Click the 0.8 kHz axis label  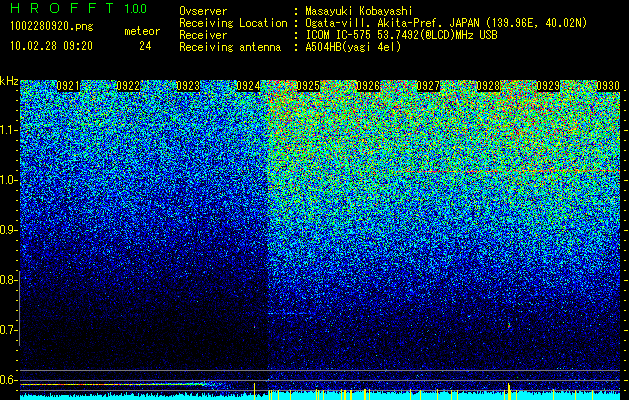(x=8, y=280)
